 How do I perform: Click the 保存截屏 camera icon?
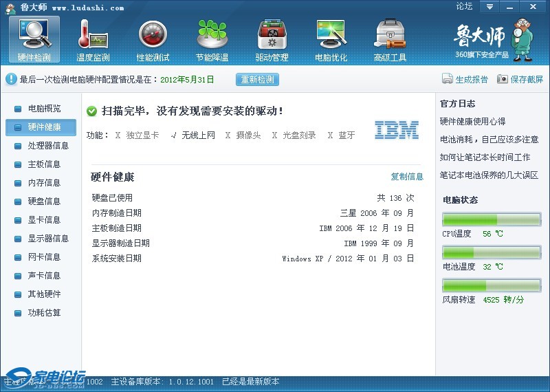coord(503,79)
